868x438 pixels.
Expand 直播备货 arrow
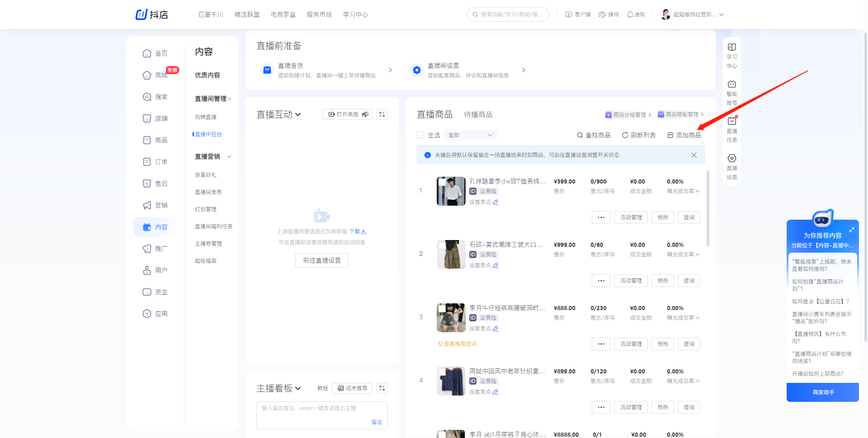pyautogui.click(x=390, y=70)
